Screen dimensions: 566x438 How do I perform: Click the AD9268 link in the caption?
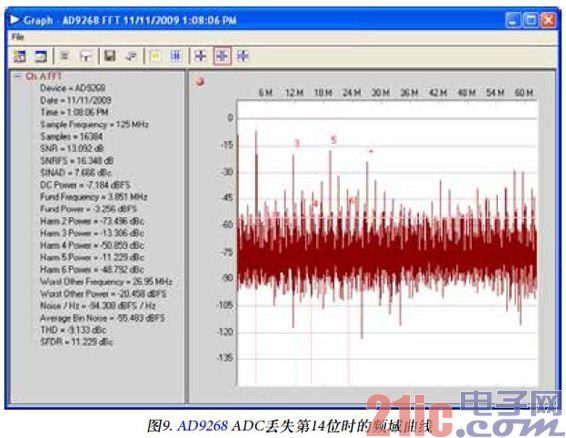tap(203, 426)
